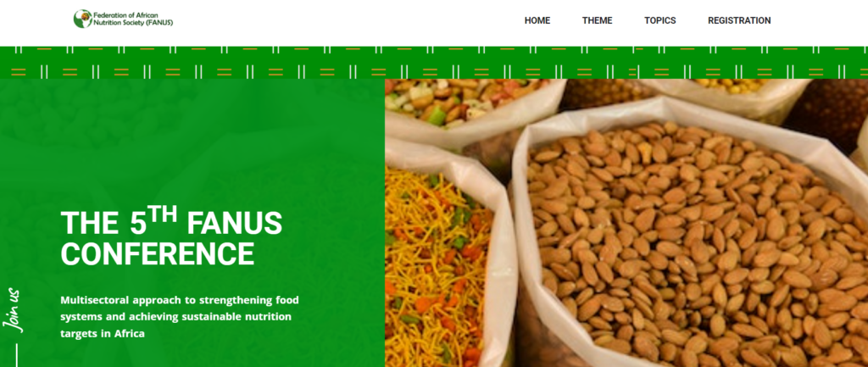The height and width of the screenshot is (367, 868).
Task: Open the THEME navigation link
Action: coord(597,20)
